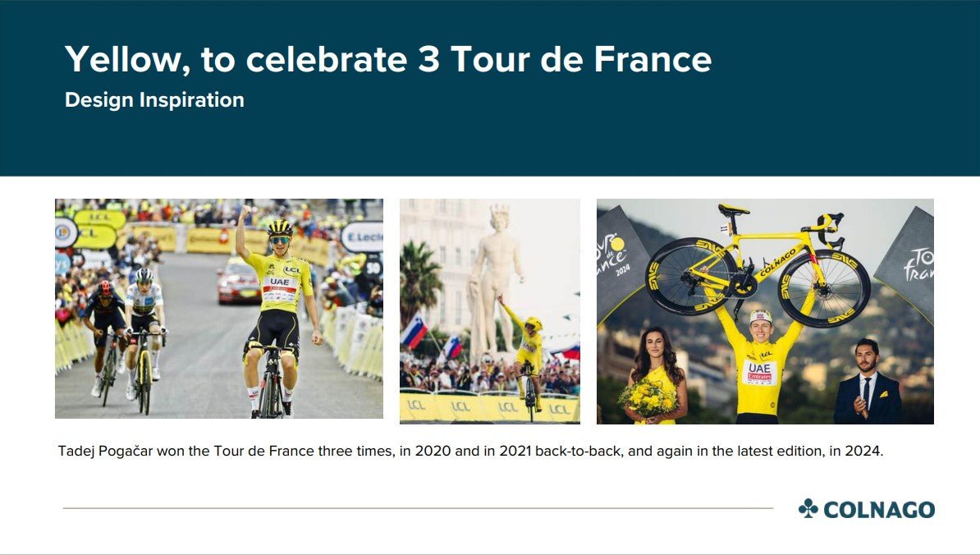The width and height of the screenshot is (980, 555).
Task: Open the middle photo with the statue
Action: coord(489,310)
